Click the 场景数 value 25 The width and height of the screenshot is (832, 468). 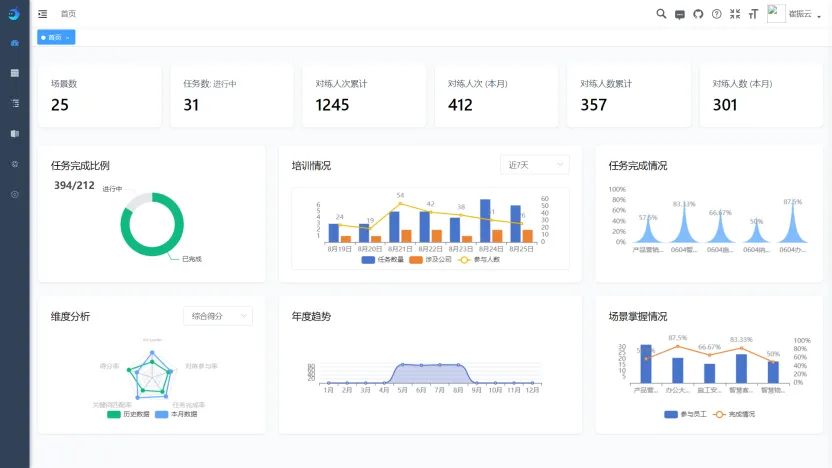click(60, 105)
